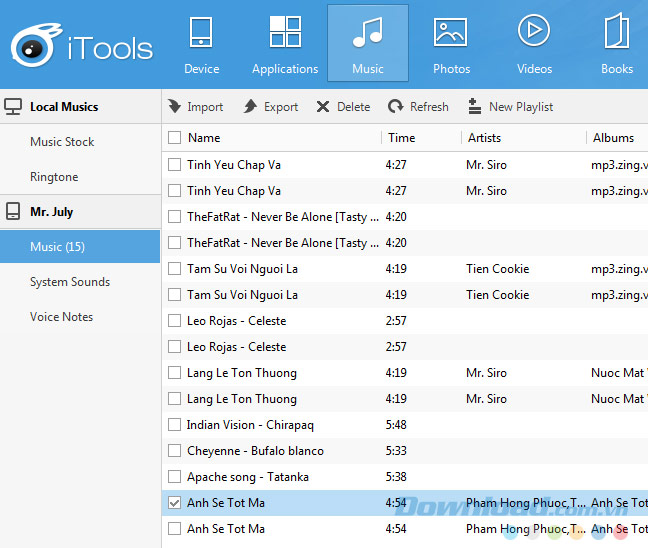Open the Applications grid icon
The height and width of the screenshot is (548, 648).
point(285,33)
